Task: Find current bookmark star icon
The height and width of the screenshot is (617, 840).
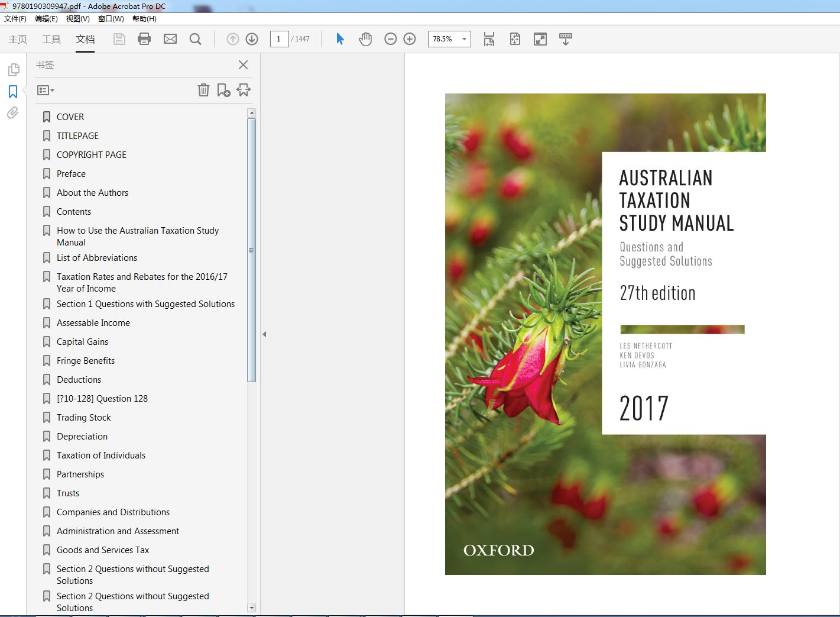Action: [x=244, y=90]
